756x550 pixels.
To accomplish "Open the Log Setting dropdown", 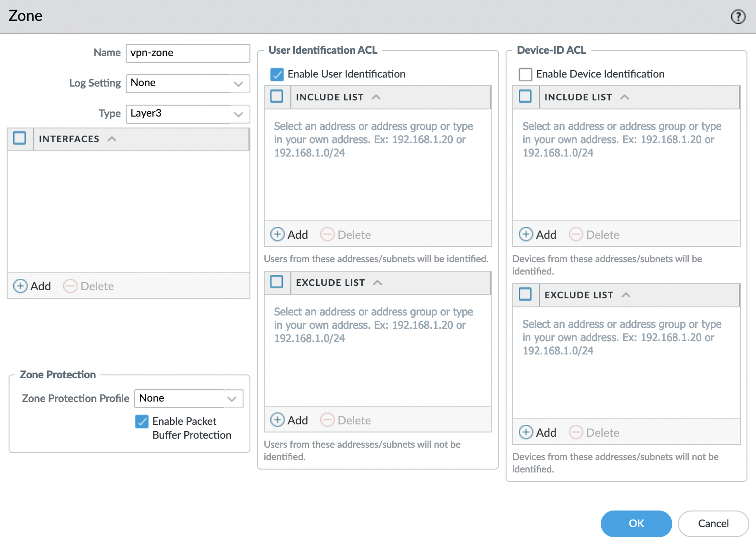I will (239, 83).
